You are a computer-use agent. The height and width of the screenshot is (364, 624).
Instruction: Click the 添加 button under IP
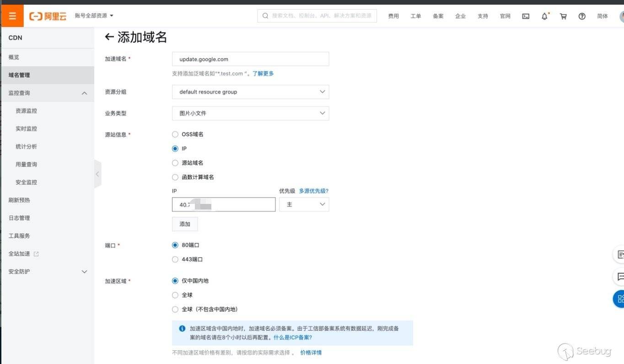(185, 224)
